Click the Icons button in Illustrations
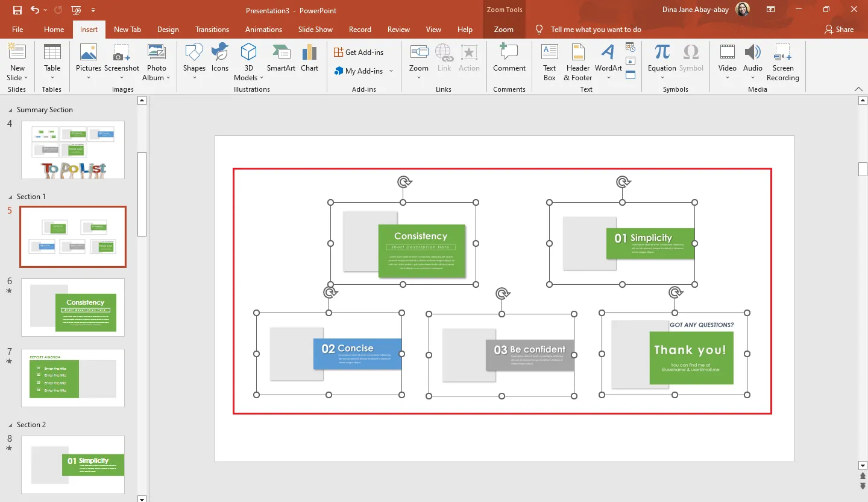 [220, 59]
